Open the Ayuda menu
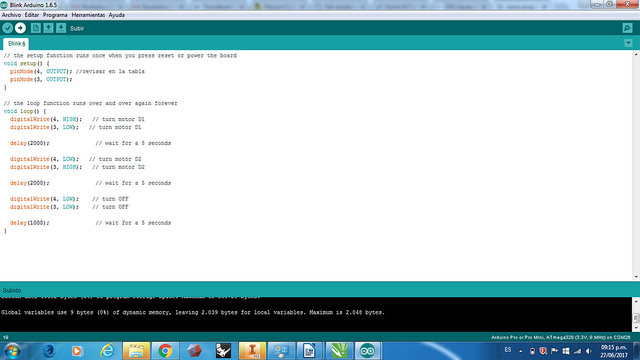The image size is (640, 360). click(x=117, y=15)
